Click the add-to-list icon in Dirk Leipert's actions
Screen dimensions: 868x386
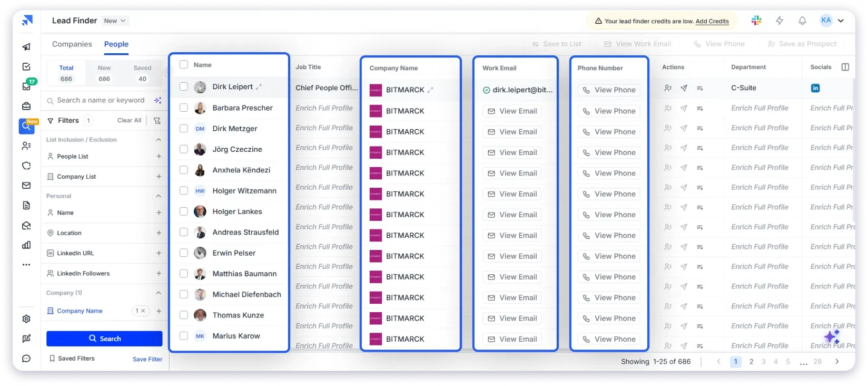point(700,88)
